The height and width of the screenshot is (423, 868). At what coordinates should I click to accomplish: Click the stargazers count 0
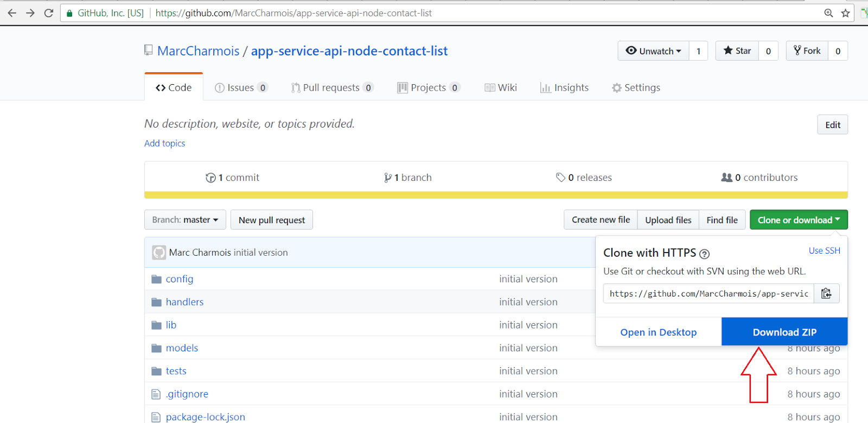(768, 51)
